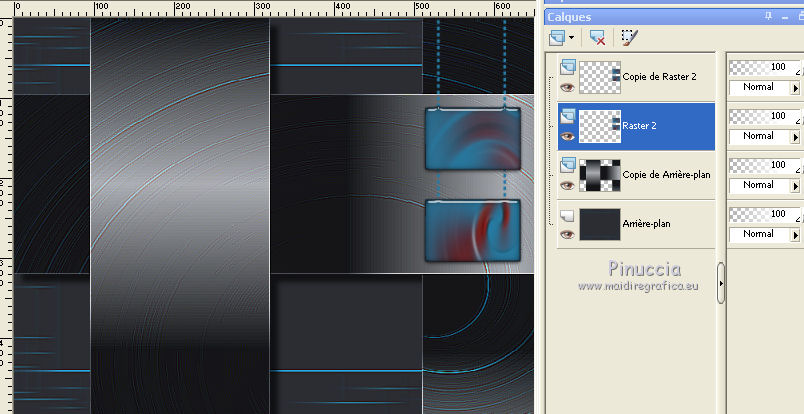Click the raster layer type icon of Raster 2
Image resolution: width=804 pixels, height=414 pixels.
568,116
